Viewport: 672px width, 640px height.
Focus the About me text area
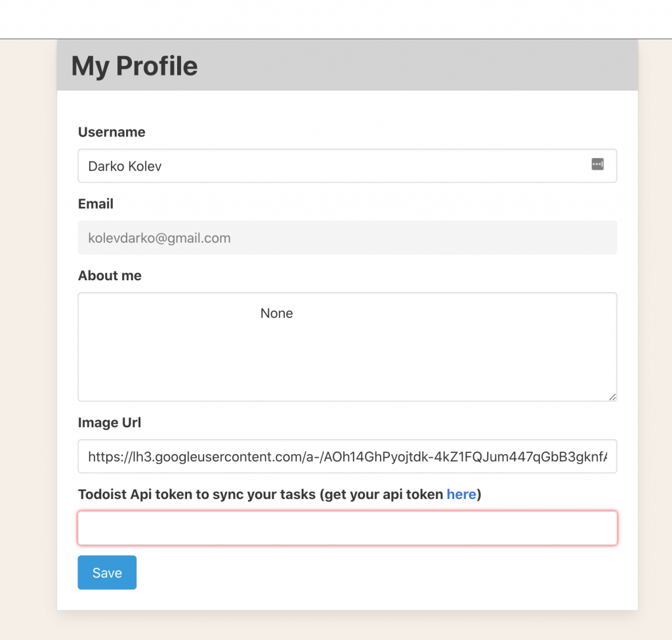[347, 347]
